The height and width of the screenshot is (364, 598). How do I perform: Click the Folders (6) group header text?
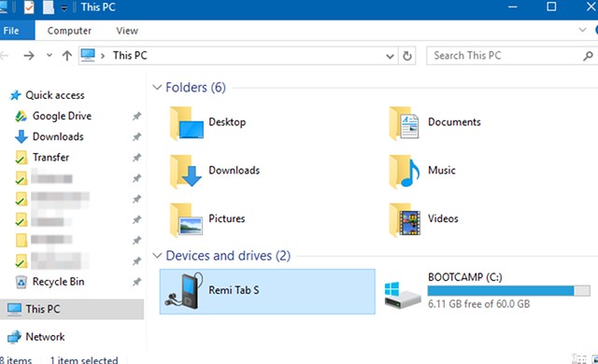(x=195, y=88)
